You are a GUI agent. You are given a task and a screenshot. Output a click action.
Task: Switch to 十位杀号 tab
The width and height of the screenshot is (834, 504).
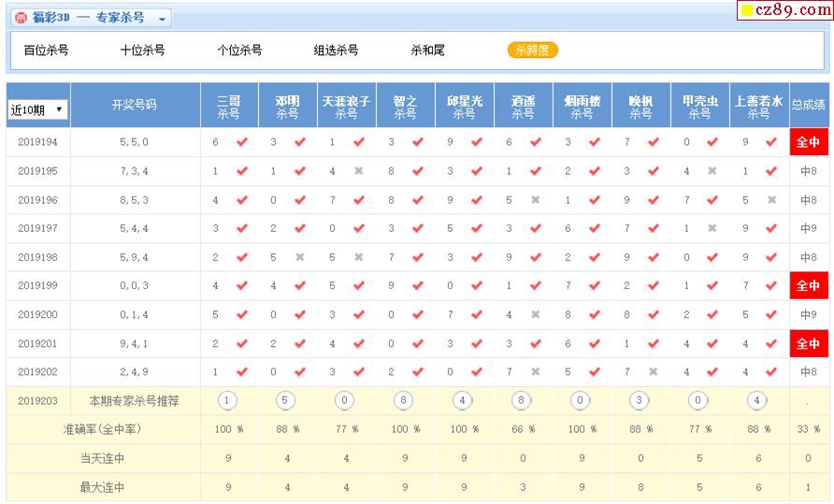[142, 50]
